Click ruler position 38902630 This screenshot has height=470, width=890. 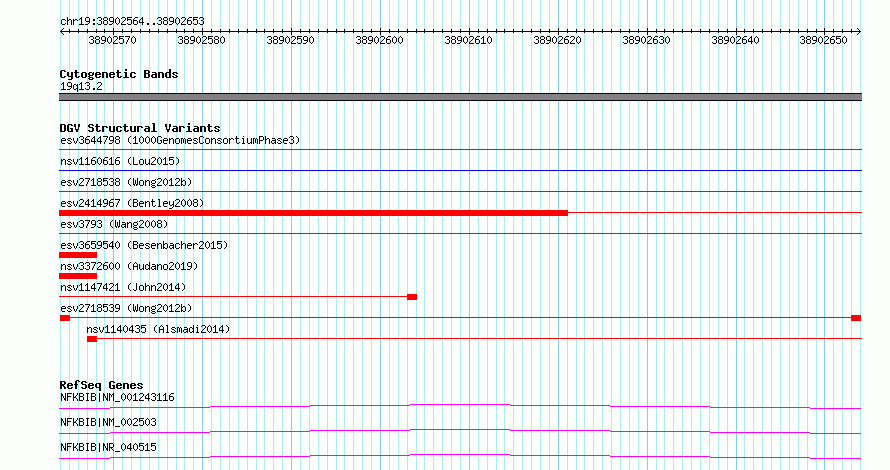[x=646, y=40]
